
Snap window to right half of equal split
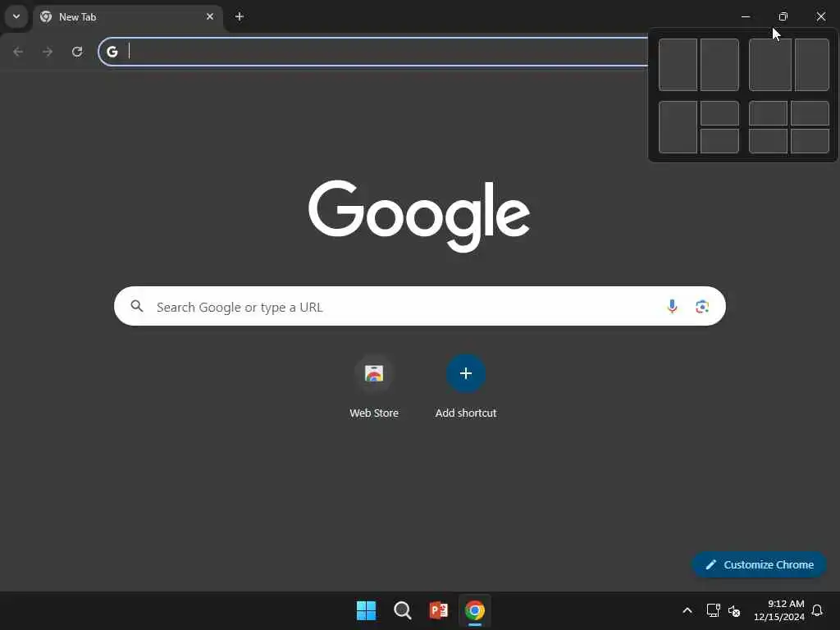tap(719, 64)
